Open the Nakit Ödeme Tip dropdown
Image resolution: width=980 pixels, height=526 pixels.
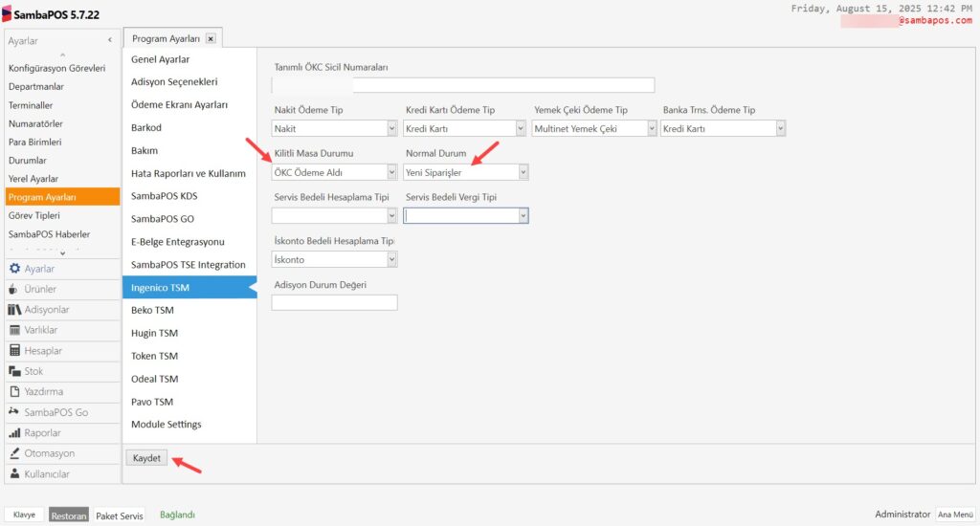(x=391, y=128)
